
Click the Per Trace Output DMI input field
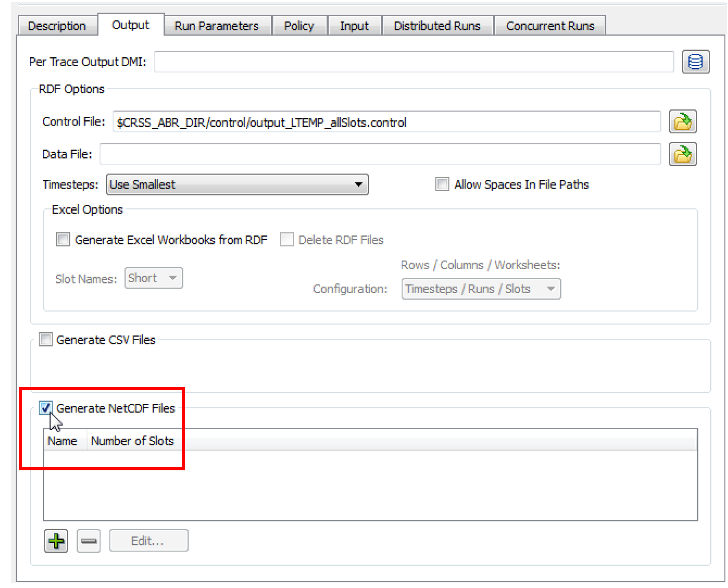(413, 62)
